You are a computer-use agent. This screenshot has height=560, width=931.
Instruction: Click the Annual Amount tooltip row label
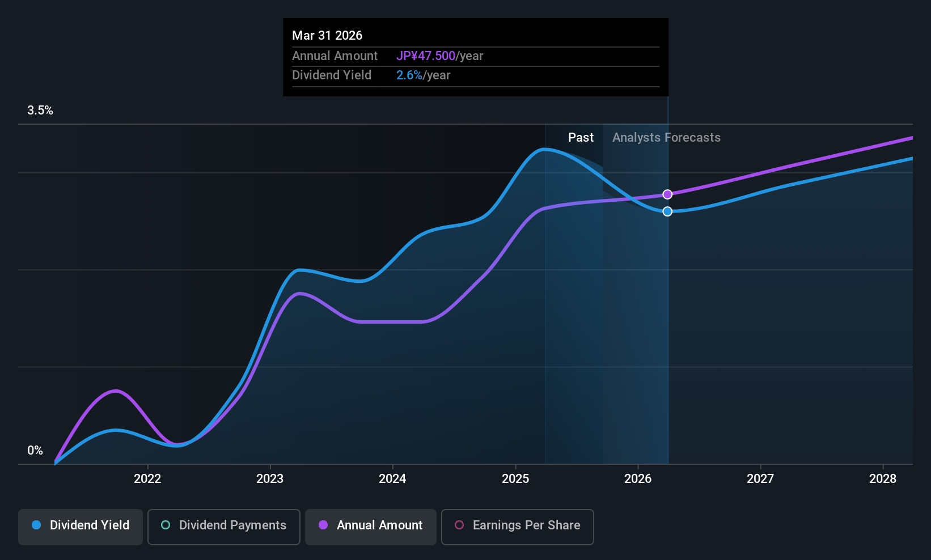335,56
